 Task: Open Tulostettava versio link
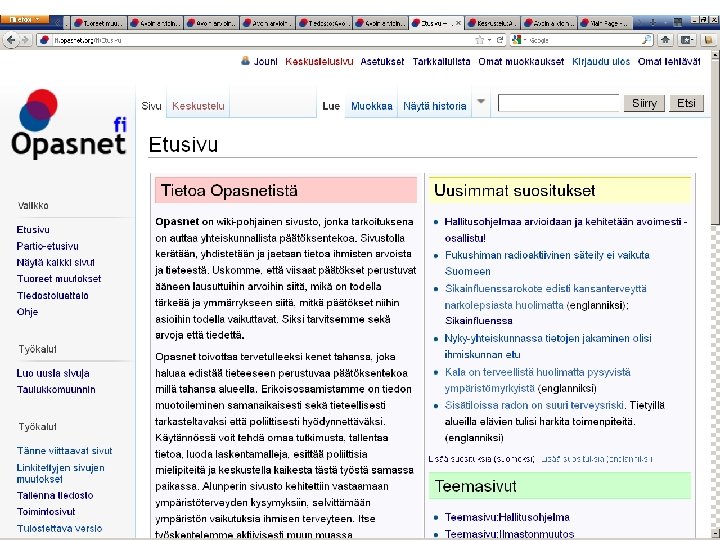(x=59, y=528)
